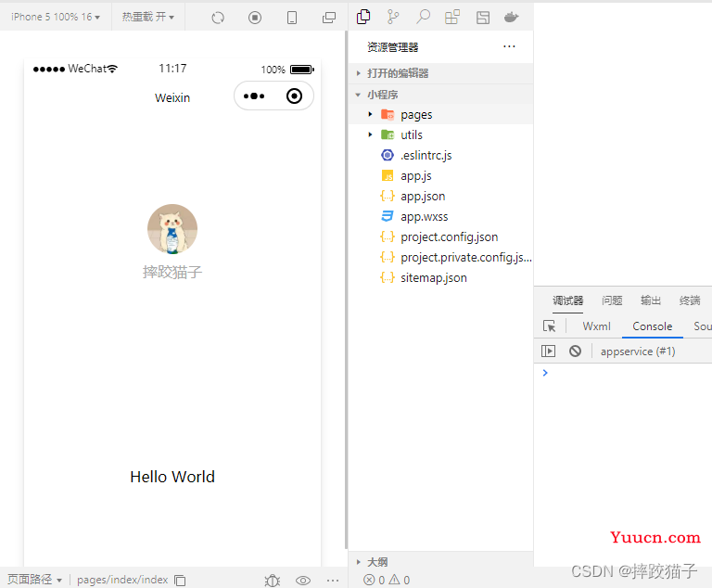Toggle the eye preview icon in status bar
The image size is (712, 588).
tap(303, 581)
